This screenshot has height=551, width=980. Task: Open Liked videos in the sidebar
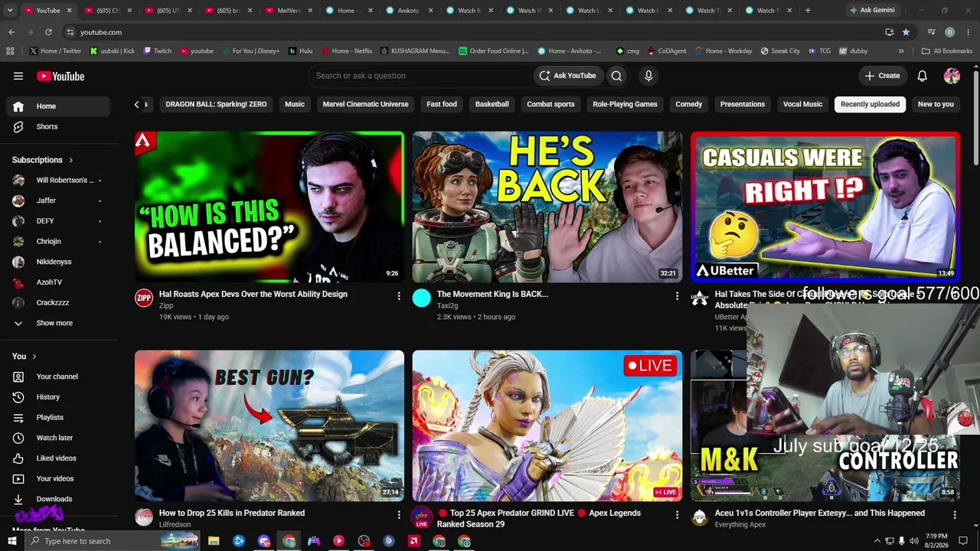coord(59,458)
